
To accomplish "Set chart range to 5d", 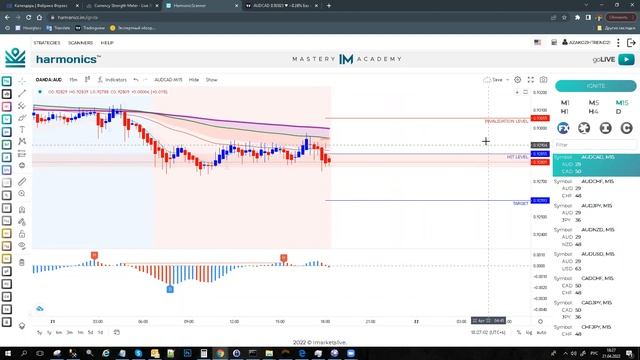I will 90,333.
